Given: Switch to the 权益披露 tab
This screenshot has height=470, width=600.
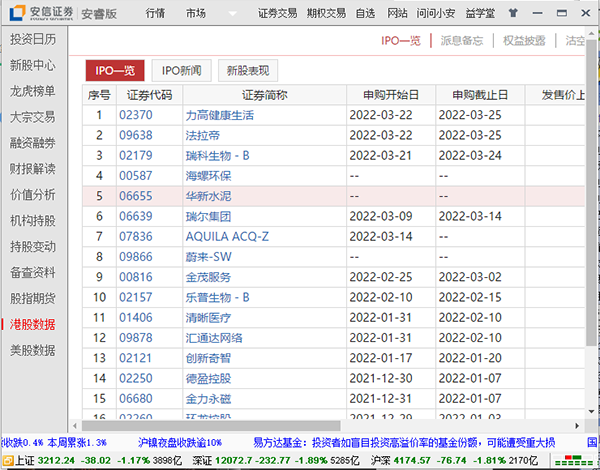Looking at the screenshot, I should [x=524, y=41].
